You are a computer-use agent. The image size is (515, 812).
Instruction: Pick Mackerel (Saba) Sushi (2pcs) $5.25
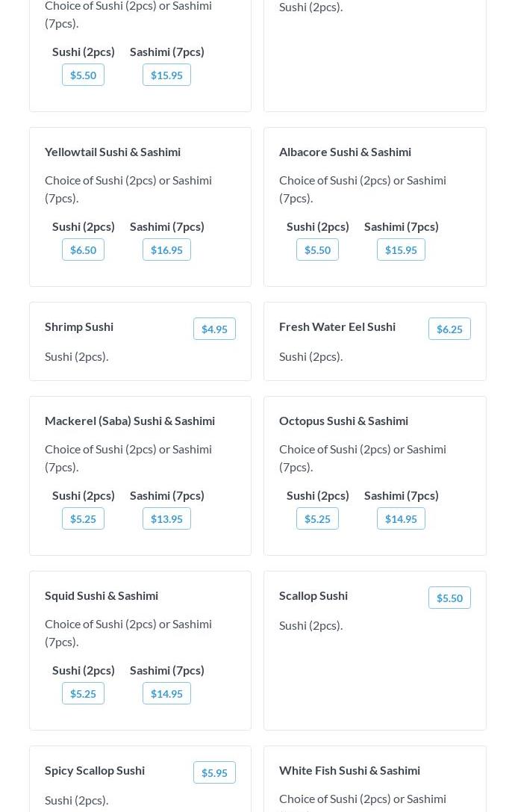click(83, 518)
